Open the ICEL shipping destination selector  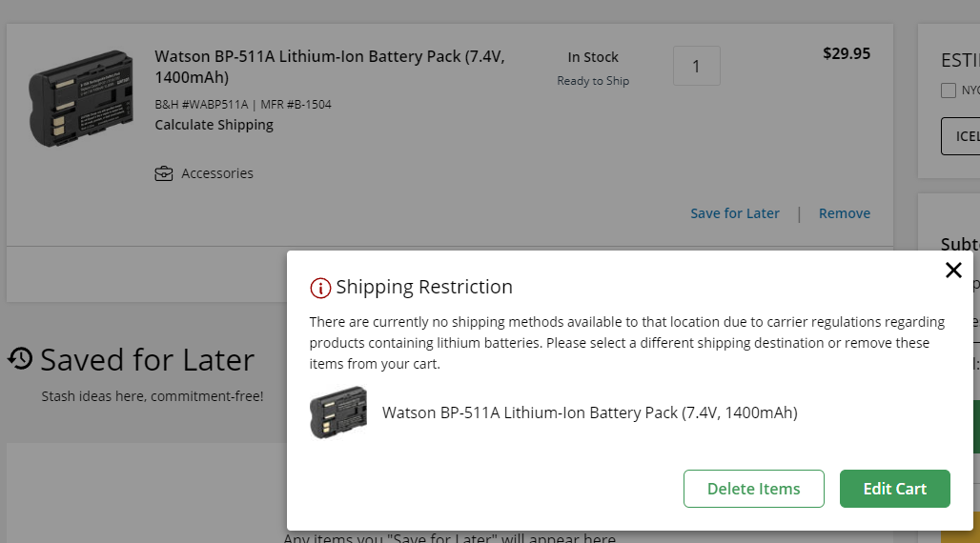coord(963,136)
